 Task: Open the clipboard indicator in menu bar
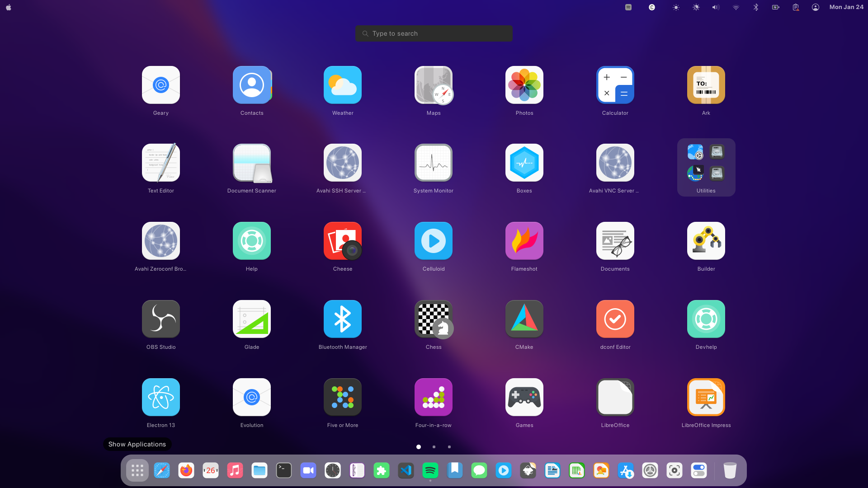tap(796, 7)
